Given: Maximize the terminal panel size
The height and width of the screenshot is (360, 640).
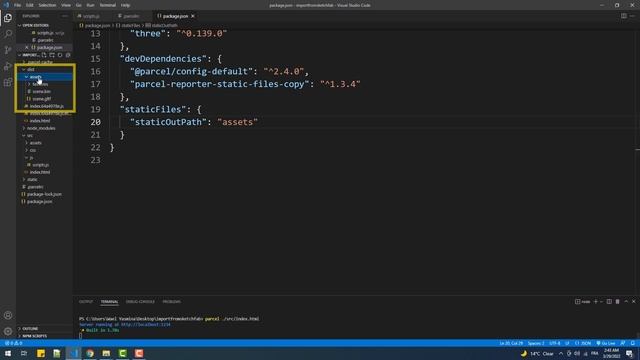Looking at the screenshot, I should [x=626, y=302].
